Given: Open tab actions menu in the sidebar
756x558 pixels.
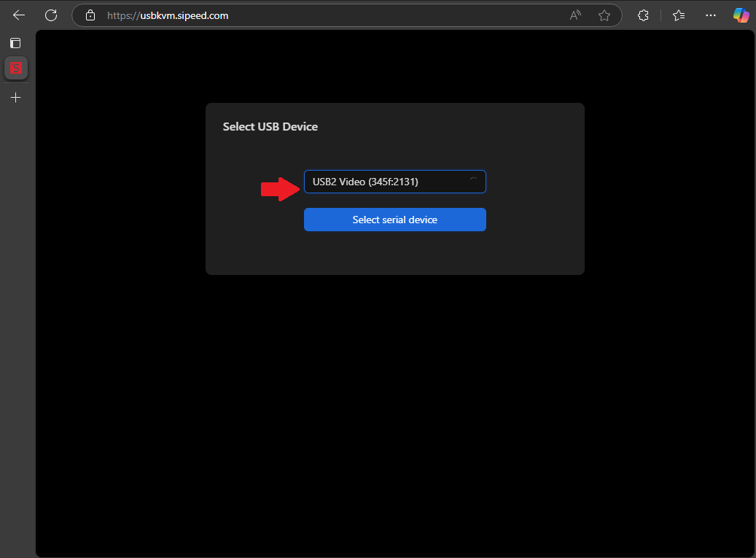Looking at the screenshot, I should click(15, 43).
